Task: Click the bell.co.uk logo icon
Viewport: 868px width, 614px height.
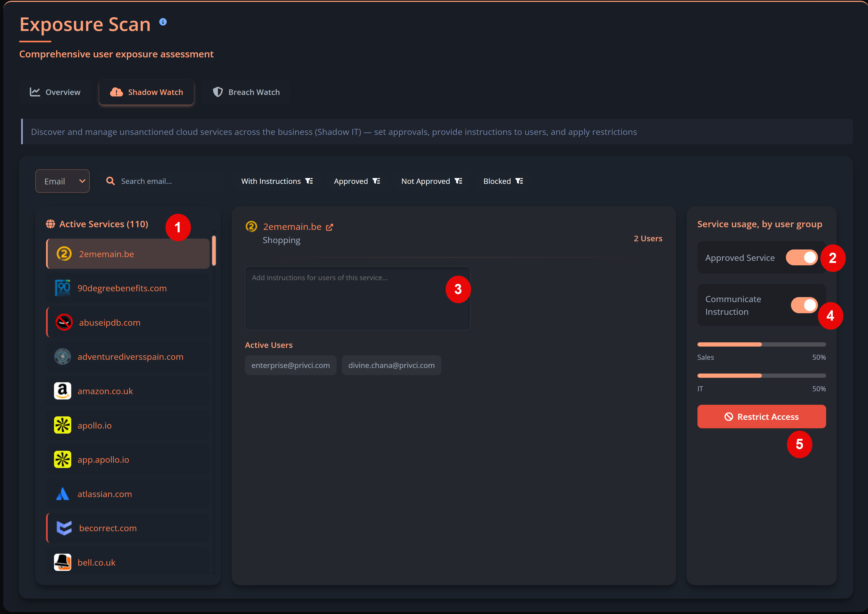Action: click(62, 562)
